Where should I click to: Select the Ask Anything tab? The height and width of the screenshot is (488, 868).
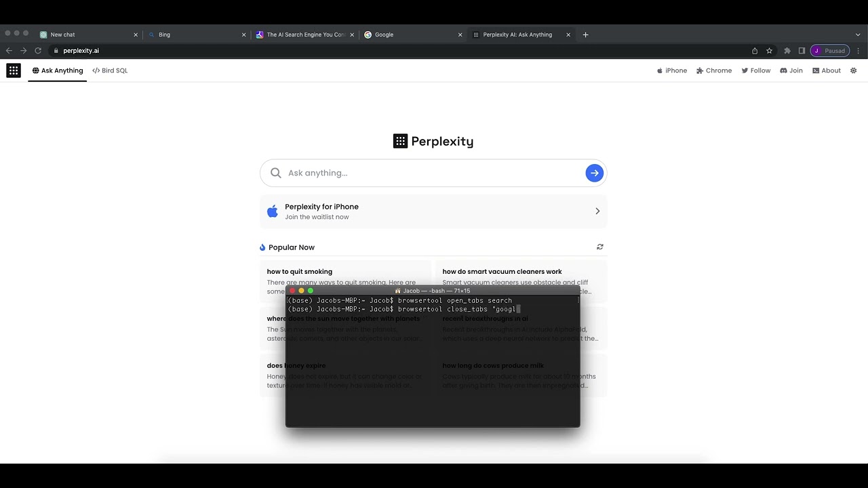58,70
